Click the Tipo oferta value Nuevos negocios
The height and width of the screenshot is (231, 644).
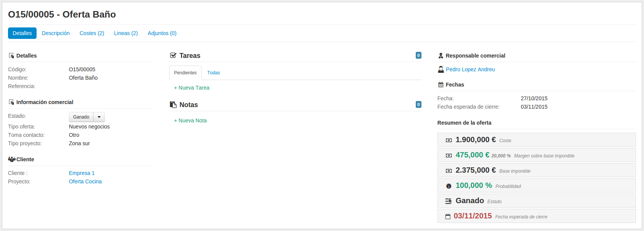tap(89, 127)
